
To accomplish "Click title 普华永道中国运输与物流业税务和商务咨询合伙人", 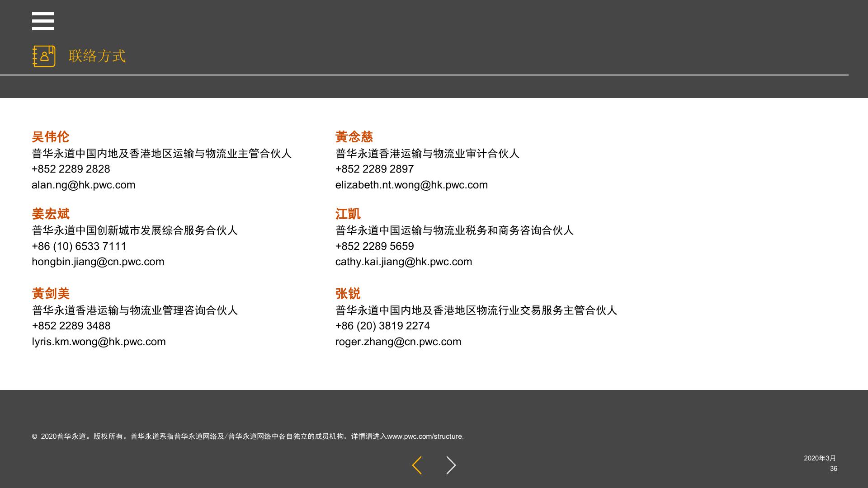I will click(454, 230).
